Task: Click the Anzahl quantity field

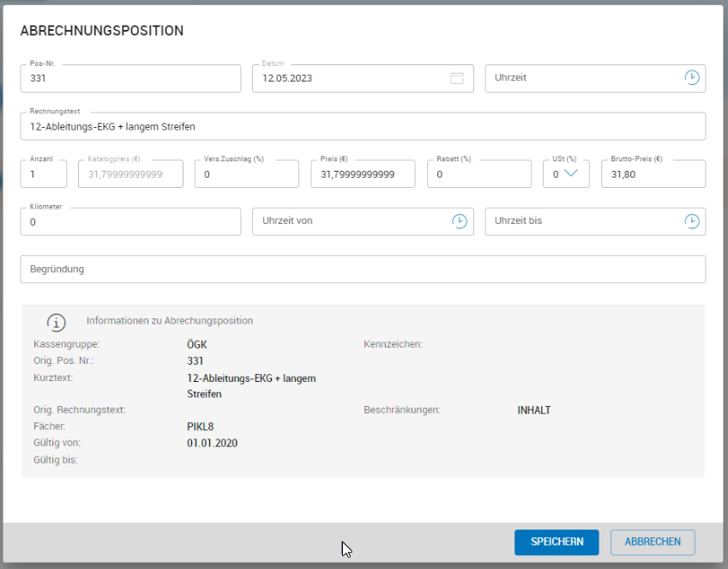Action: [43, 174]
